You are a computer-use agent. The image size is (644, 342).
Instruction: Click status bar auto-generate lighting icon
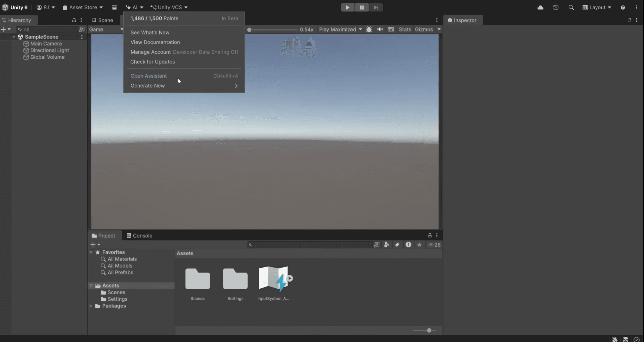click(625, 339)
